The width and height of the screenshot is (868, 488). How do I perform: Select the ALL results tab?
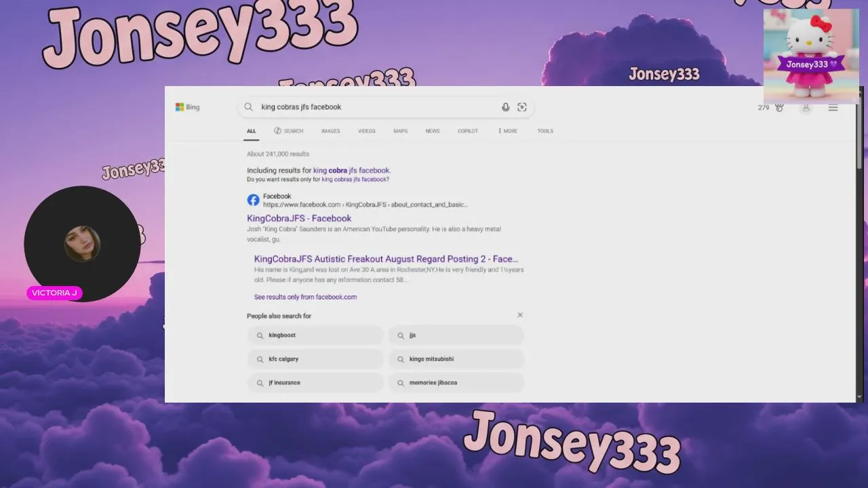point(251,131)
